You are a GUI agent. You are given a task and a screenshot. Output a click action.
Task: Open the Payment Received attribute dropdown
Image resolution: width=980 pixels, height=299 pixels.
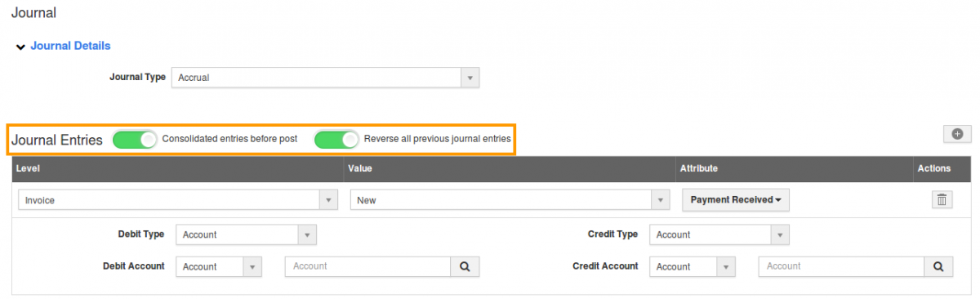(736, 200)
